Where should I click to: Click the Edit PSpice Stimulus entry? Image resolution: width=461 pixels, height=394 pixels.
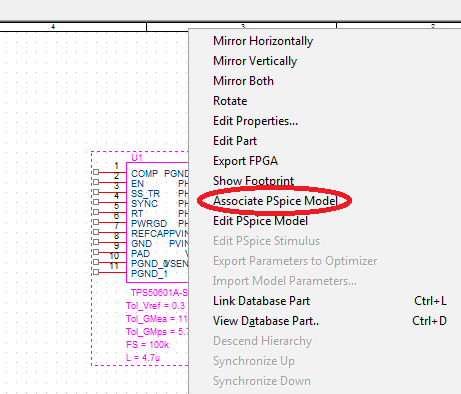266,241
